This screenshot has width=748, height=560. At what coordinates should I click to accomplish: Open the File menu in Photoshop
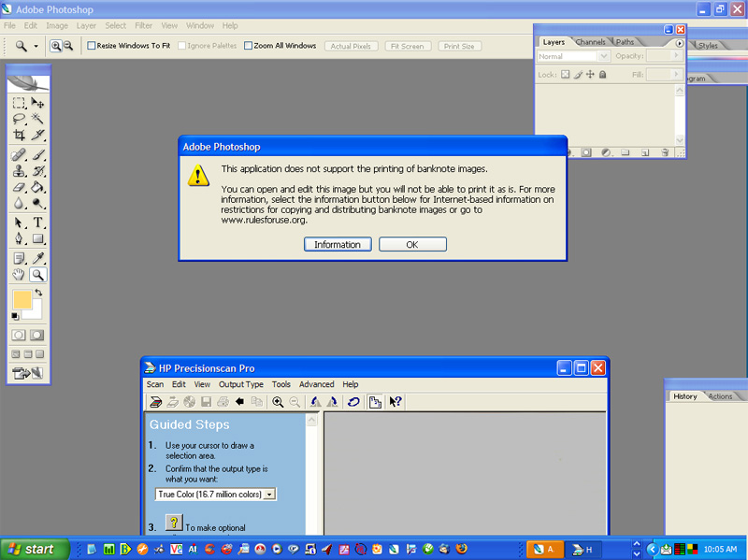point(9,26)
